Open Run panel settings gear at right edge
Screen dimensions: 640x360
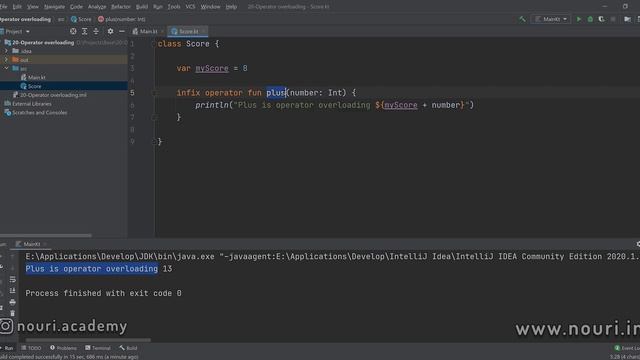(x=638, y=244)
